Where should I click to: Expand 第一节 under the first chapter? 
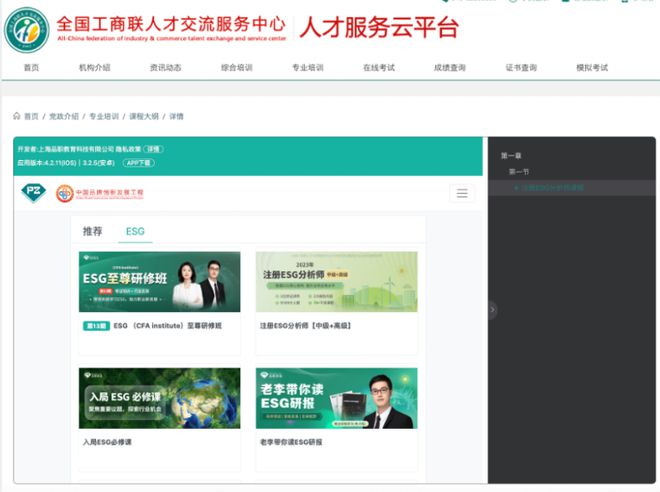point(519,172)
